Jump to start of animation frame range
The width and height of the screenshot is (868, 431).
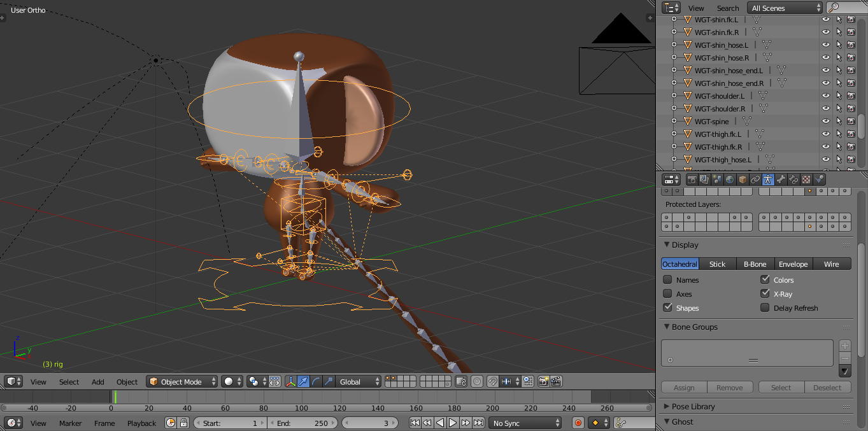click(x=415, y=422)
